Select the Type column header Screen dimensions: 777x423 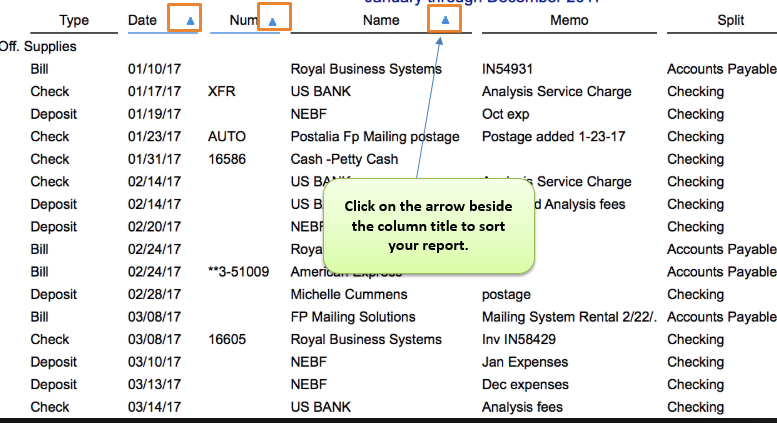point(74,20)
